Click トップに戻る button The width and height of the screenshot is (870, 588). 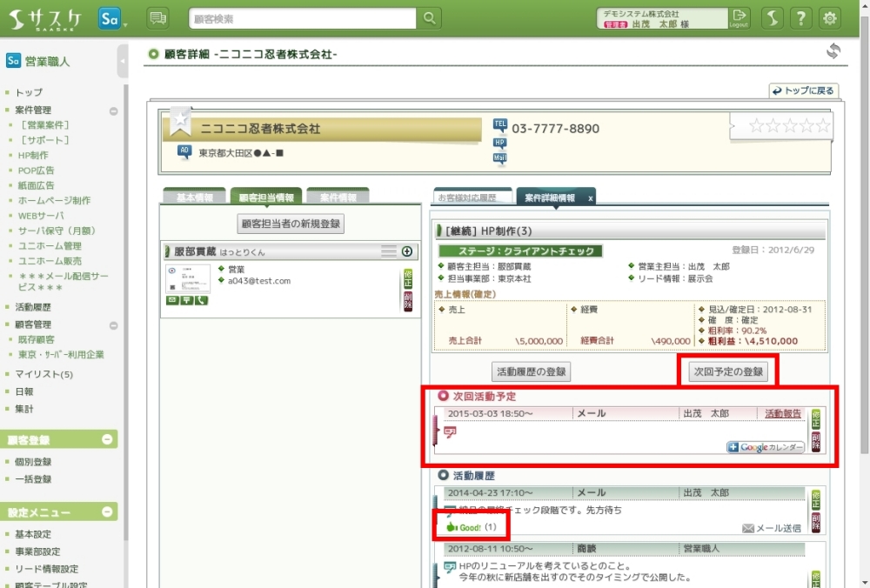click(803, 90)
